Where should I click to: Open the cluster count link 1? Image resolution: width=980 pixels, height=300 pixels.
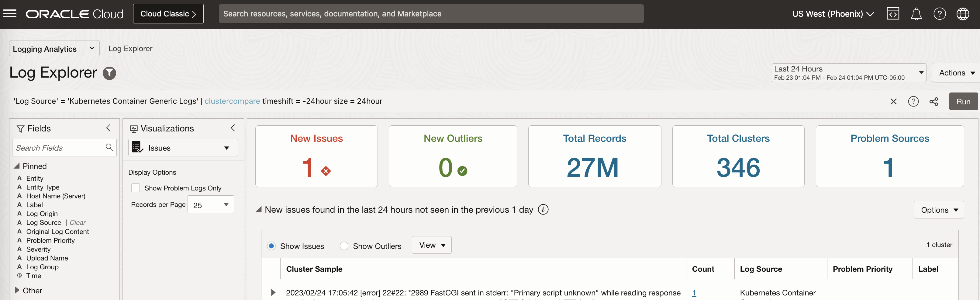click(x=694, y=292)
